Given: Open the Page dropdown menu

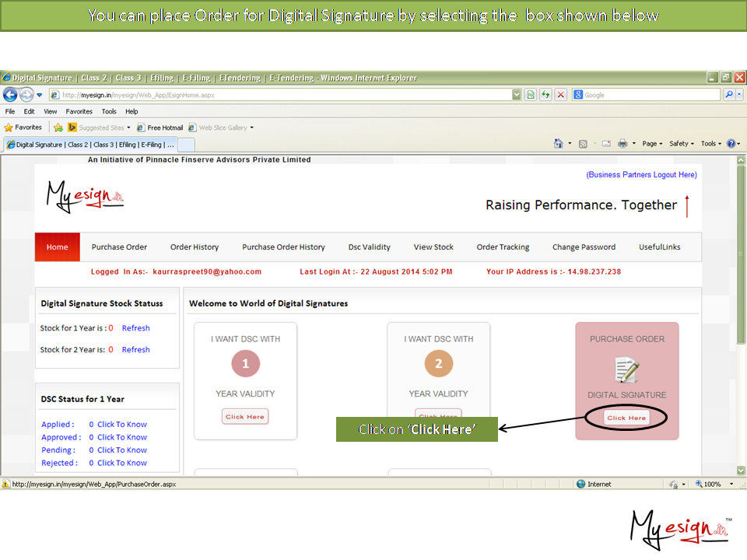Looking at the screenshot, I should pos(652,144).
